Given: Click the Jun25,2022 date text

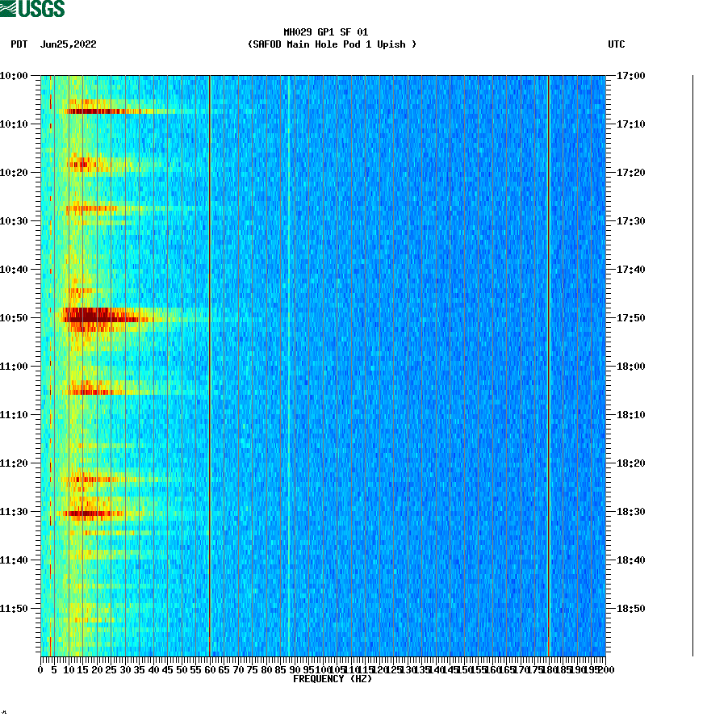Looking at the screenshot, I should pos(67,45).
